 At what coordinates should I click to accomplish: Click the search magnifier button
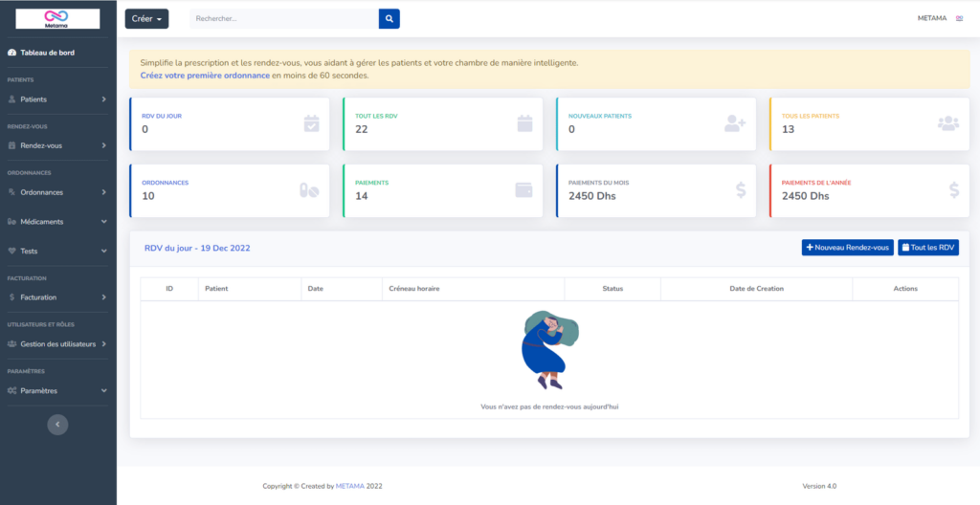[390, 19]
